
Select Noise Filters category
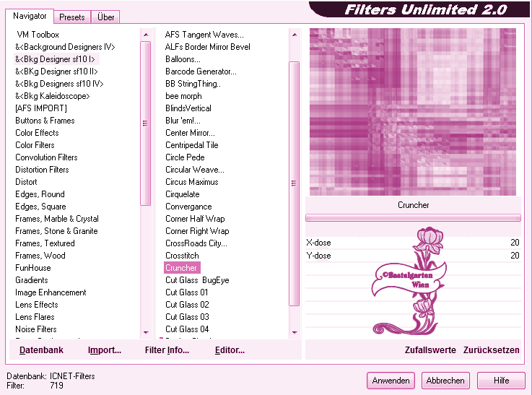36,329
